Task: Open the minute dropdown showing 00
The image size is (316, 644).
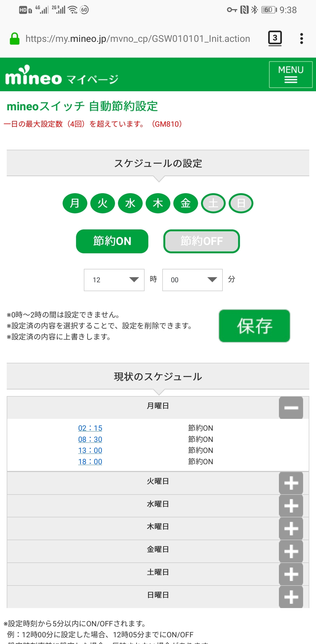Action: 192,280
